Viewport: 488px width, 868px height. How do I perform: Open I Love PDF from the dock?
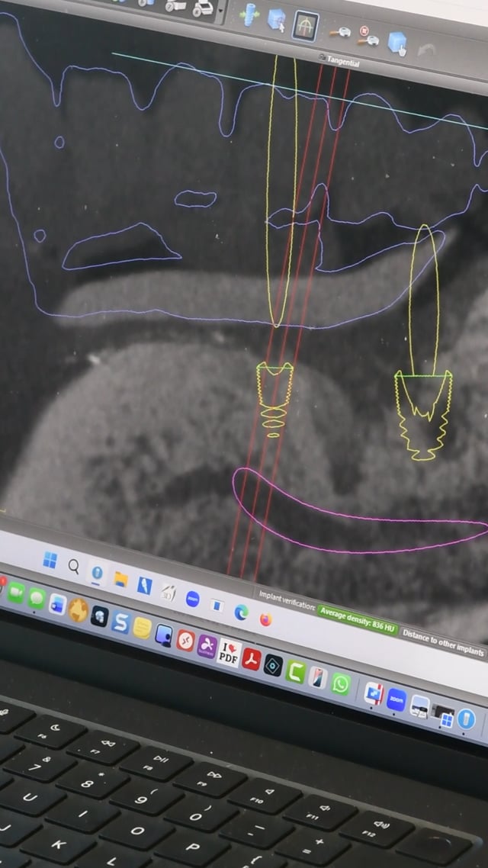click(x=229, y=652)
